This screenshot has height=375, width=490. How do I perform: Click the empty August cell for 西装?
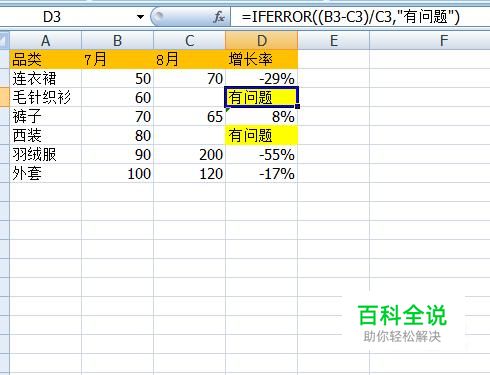[x=189, y=135]
